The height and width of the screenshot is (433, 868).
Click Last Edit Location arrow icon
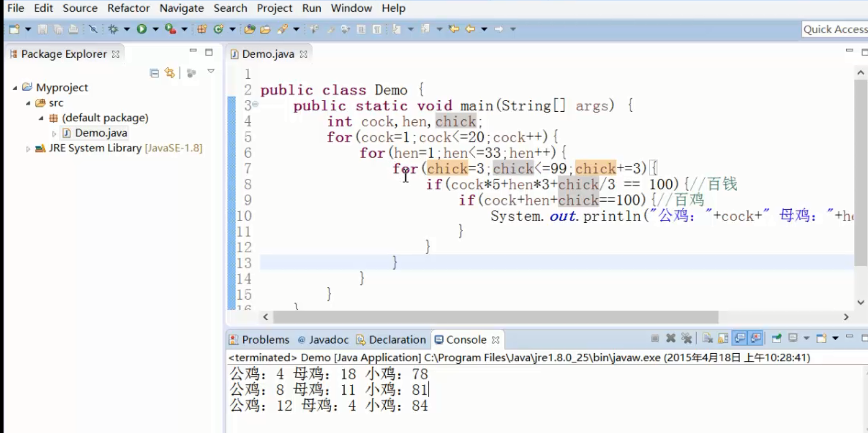click(454, 29)
